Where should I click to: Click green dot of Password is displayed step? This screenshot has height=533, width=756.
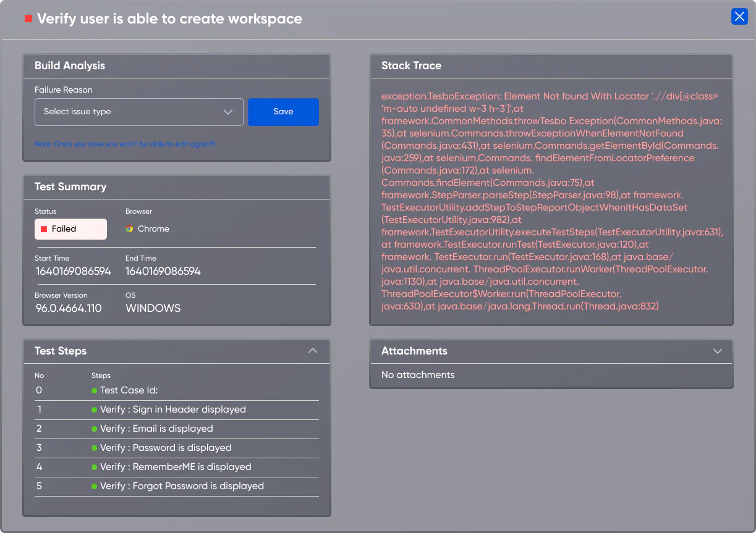click(x=95, y=448)
